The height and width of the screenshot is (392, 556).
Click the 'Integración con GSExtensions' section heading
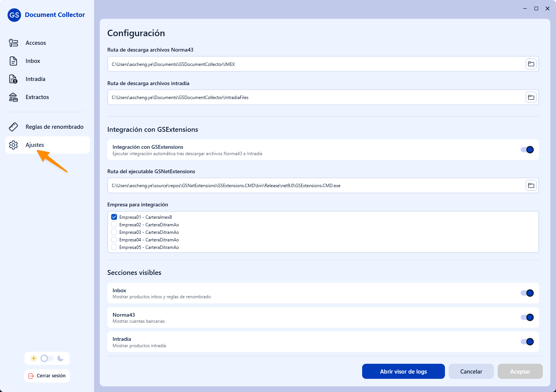click(153, 130)
